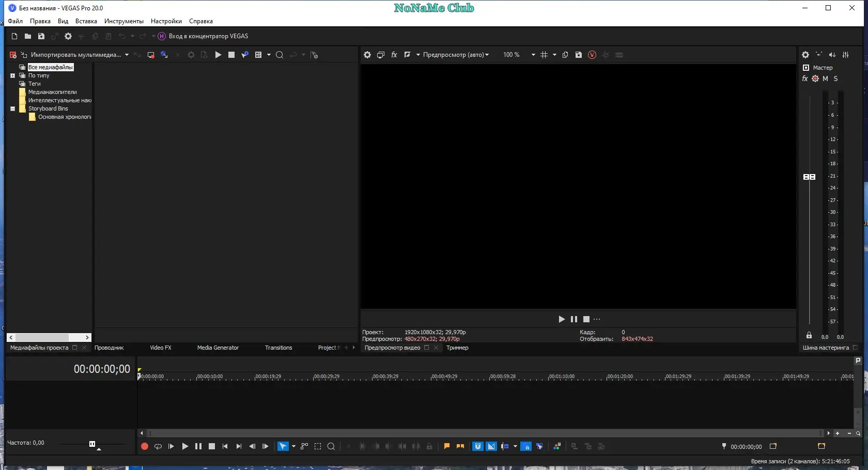This screenshot has width=868, height=470.
Task: Switch to the Триммер tab
Action: click(x=457, y=348)
